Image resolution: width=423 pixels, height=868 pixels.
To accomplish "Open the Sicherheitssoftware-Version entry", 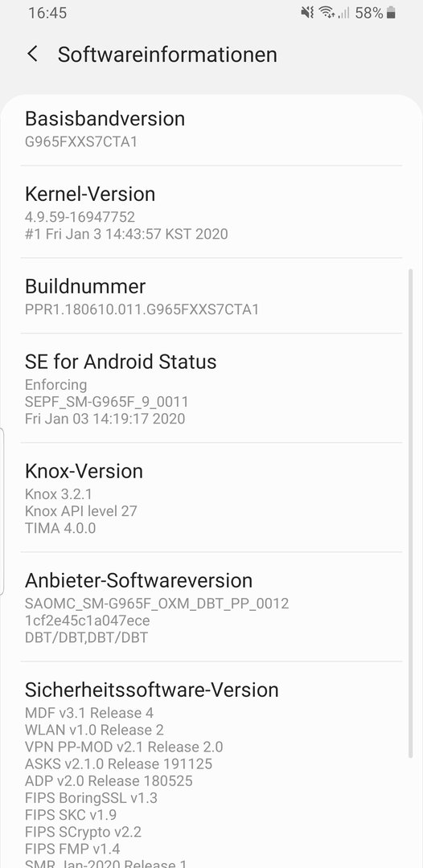I will [x=211, y=766].
